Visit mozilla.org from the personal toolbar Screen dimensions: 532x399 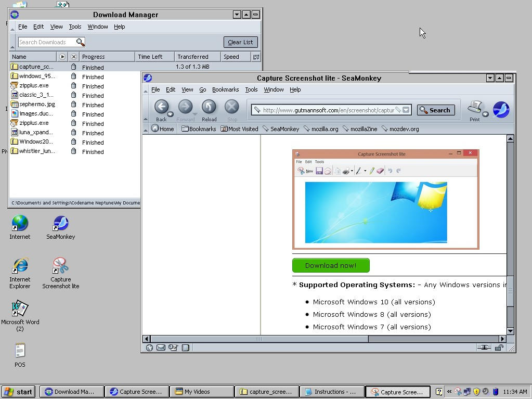pyautogui.click(x=325, y=128)
